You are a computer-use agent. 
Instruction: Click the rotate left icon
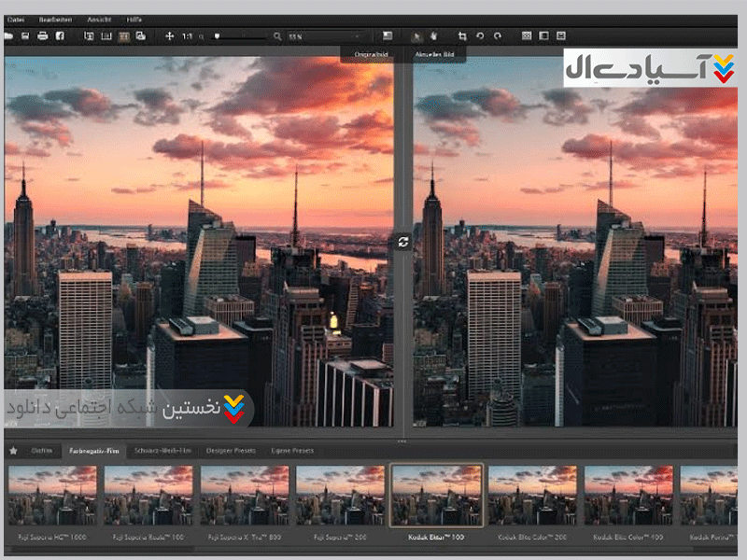click(x=480, y=36)
